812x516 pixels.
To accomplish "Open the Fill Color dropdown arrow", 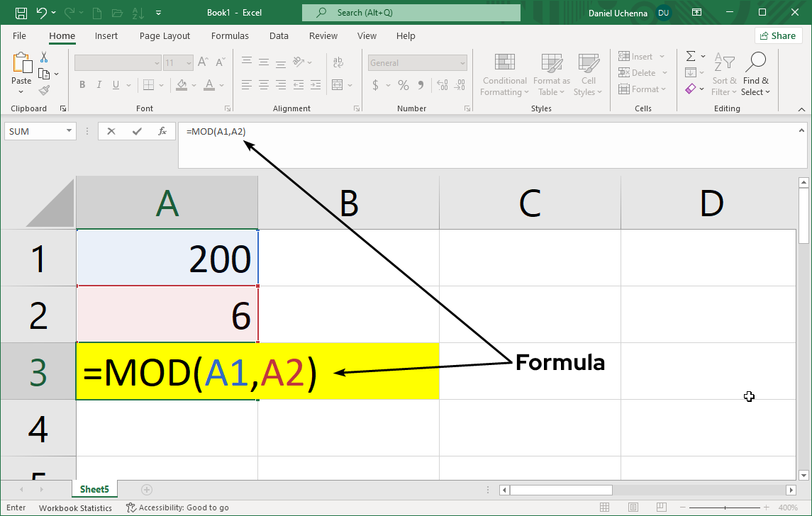I will click(193, 84).
